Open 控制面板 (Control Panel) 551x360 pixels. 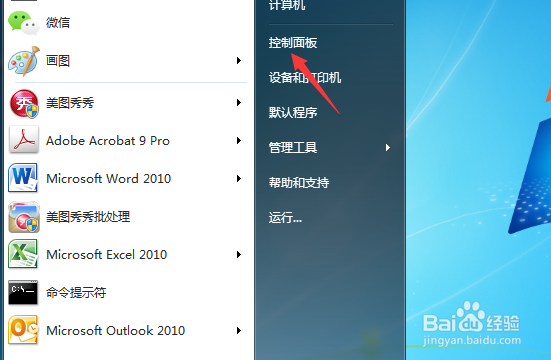(x=293, y=43)
